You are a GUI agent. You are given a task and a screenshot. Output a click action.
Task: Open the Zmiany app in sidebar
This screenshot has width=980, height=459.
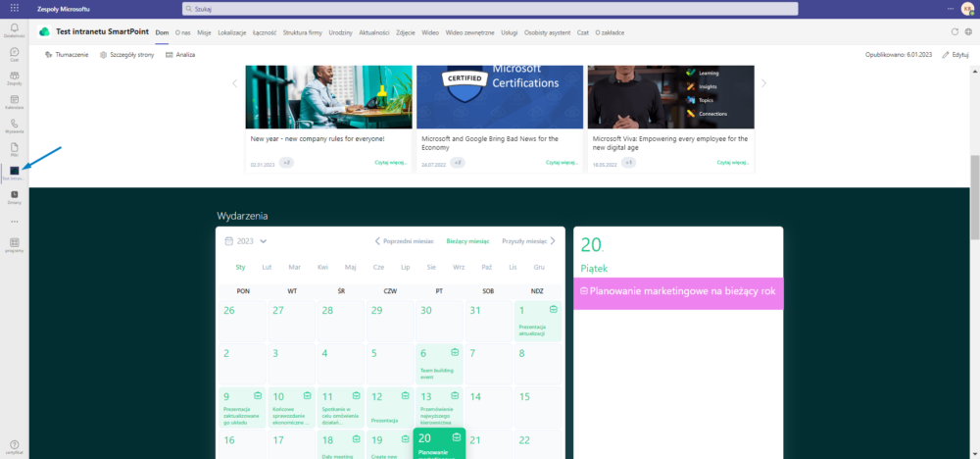pos(14,197)
